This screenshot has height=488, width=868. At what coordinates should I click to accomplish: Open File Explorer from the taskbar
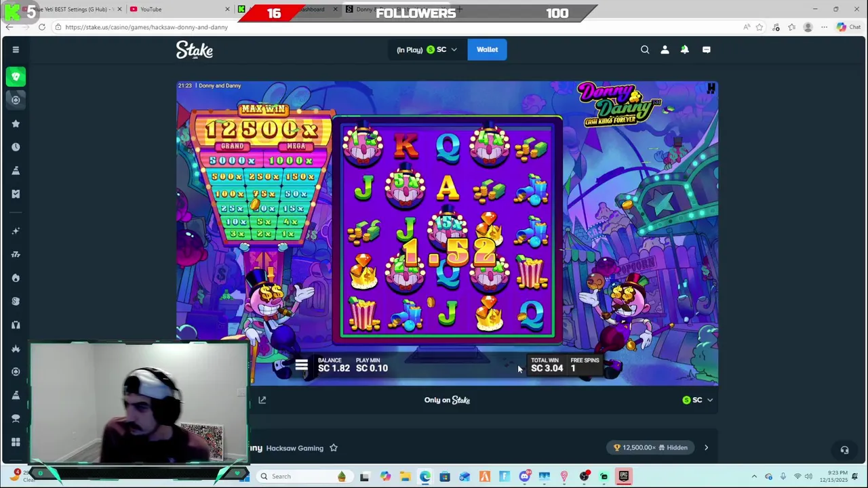[x=405, y=476]
